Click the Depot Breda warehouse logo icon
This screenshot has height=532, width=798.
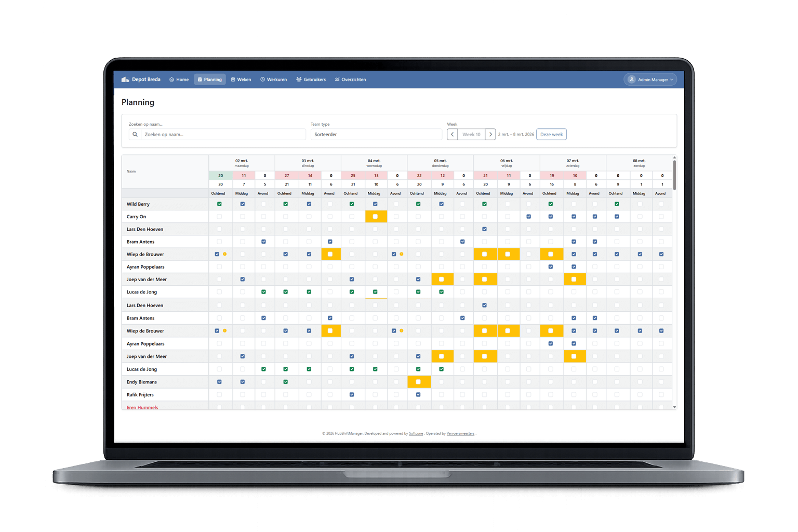click(125, 79)
